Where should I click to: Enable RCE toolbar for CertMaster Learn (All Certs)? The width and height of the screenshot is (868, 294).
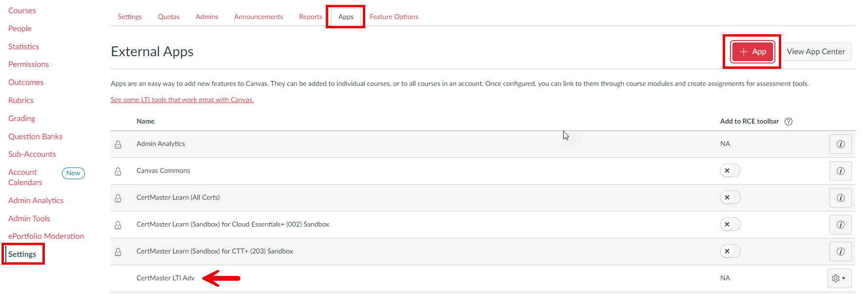point(730,197)
